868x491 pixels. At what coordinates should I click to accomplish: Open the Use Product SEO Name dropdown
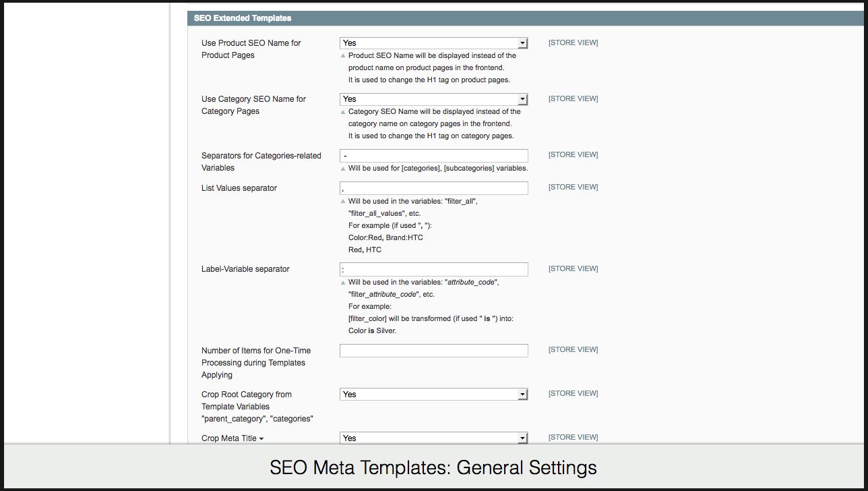pos(433,43)
